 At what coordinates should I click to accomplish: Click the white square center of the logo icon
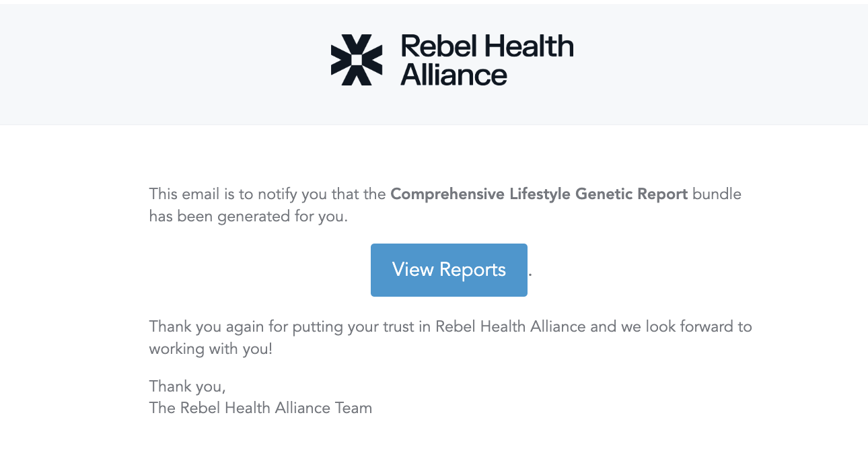pos(357,60)
